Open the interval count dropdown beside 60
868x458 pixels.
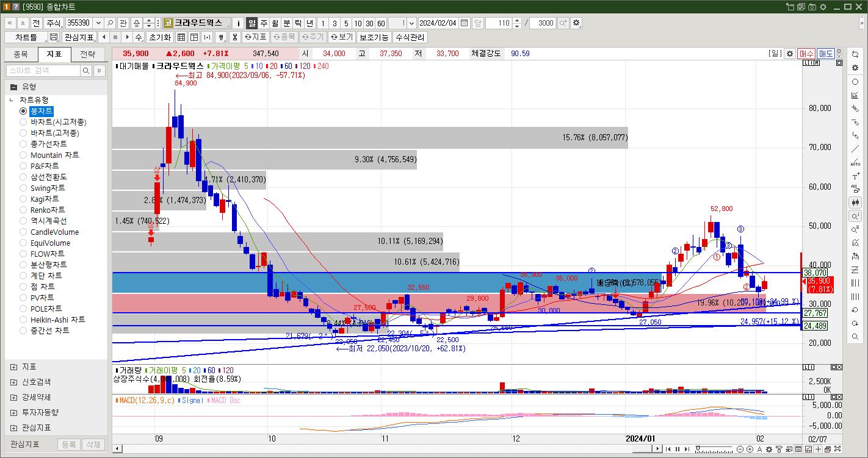pyautogui.click(x=411, y=23)
